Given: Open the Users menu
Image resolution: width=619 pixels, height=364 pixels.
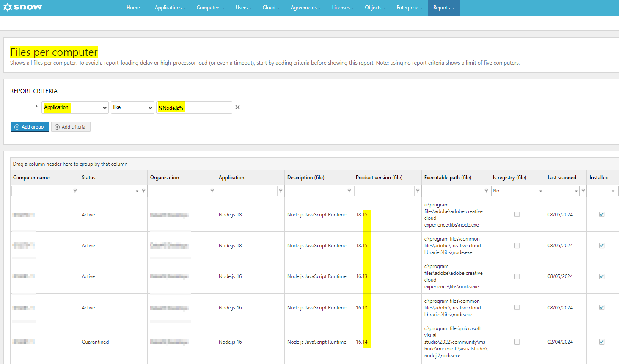Looking at the screenshot, I should click(244, 8).
